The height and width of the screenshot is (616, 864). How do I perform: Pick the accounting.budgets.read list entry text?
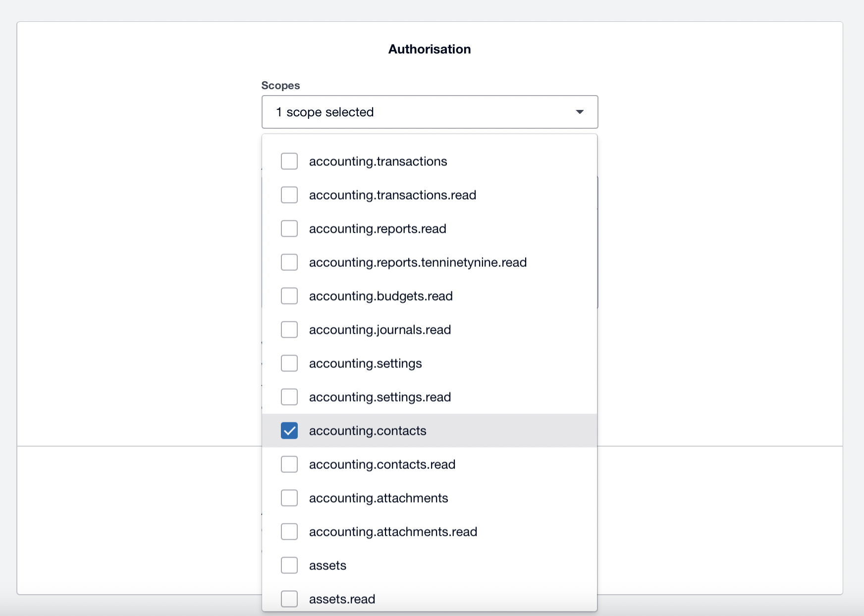(x=380, y=296)
